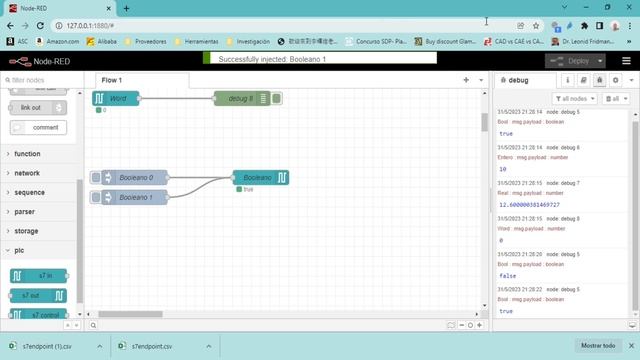The width and height of the screenshot is (640, 360).
Task: Clear all debug messages
Action: coord(616,99)
